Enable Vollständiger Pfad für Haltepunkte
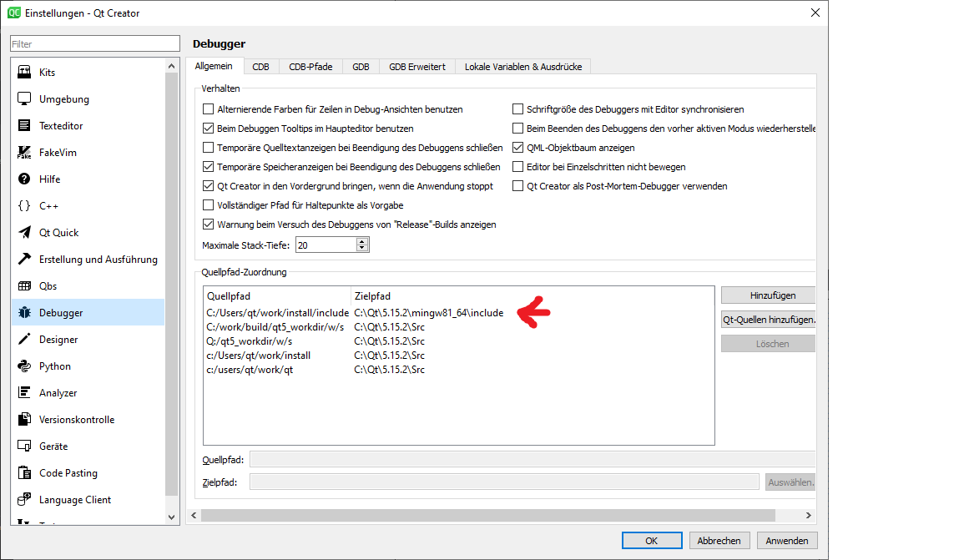 tap(209, 204)
